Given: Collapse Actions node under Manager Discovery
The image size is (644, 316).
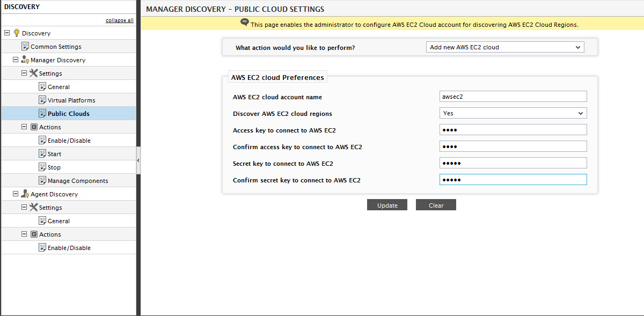Looking at the screenshot, I should click(24, 127).
